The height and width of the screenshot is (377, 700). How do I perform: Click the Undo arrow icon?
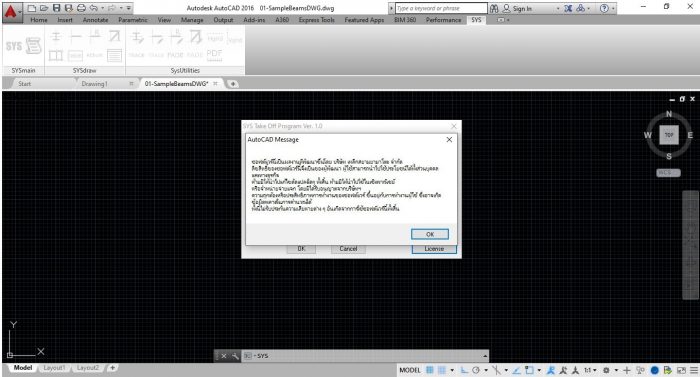point(94,8)
